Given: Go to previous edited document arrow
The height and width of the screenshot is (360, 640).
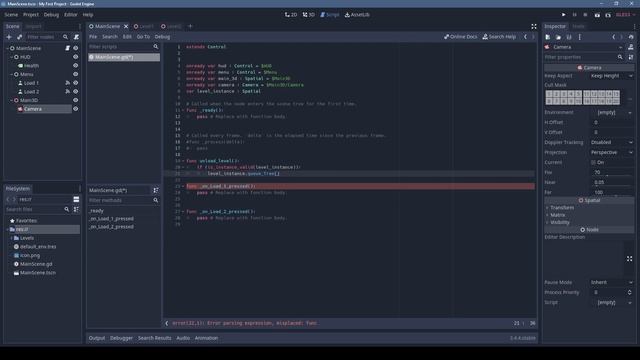Looking at the screenshot, I should click(525, 37).
